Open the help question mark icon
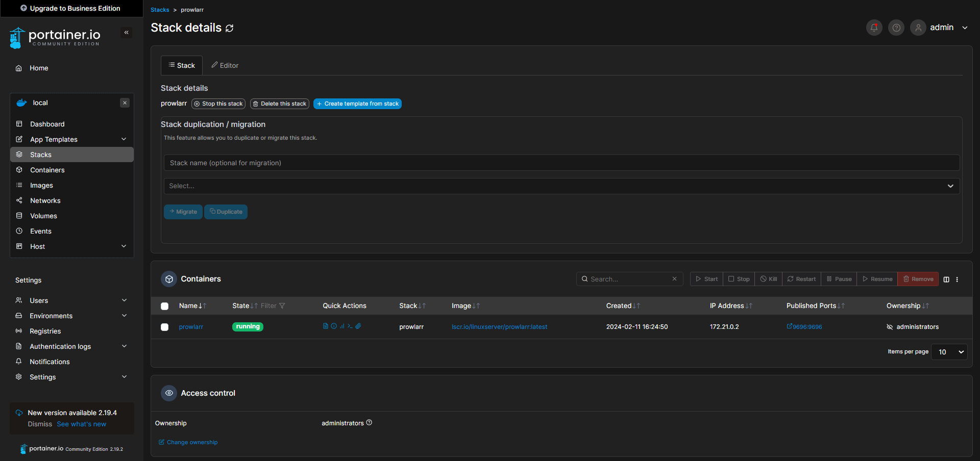The width and height of the screenshot is (980, 461). tap(896, 28)
